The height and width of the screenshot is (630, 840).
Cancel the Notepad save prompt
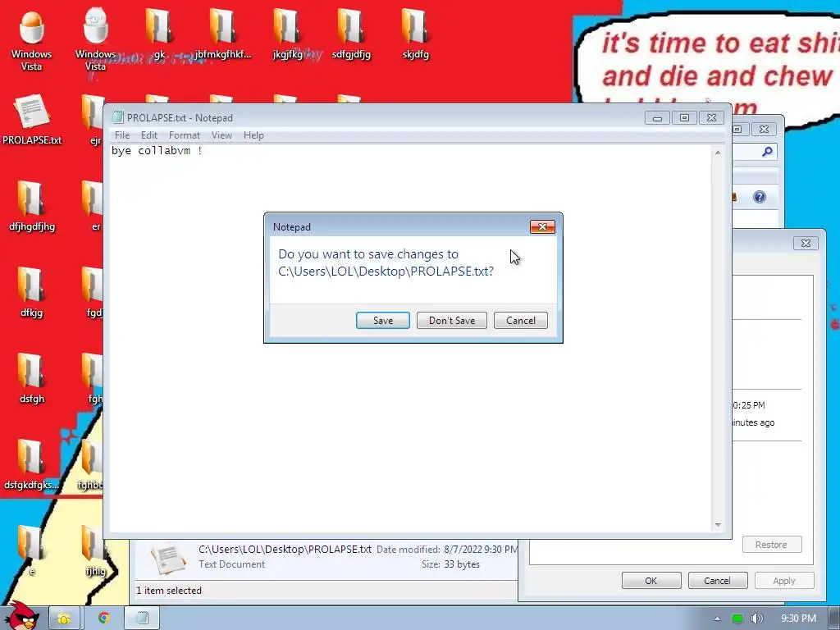coord(520,321)
